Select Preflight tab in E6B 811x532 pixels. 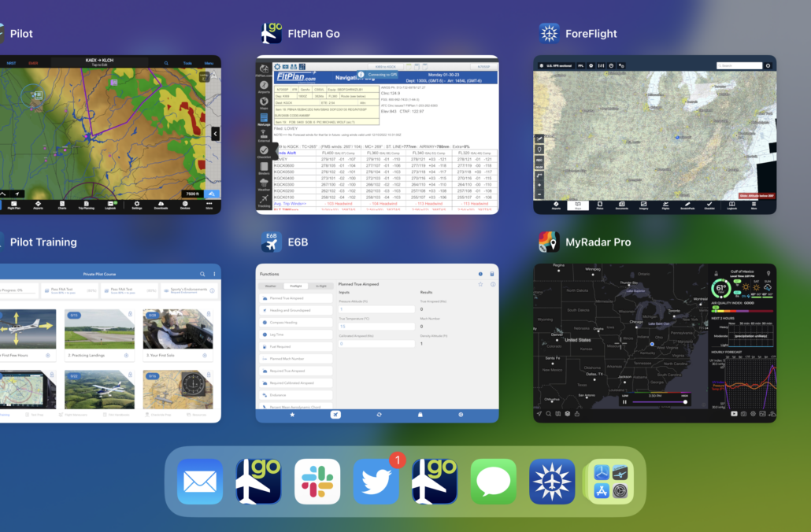pos(296,286)
